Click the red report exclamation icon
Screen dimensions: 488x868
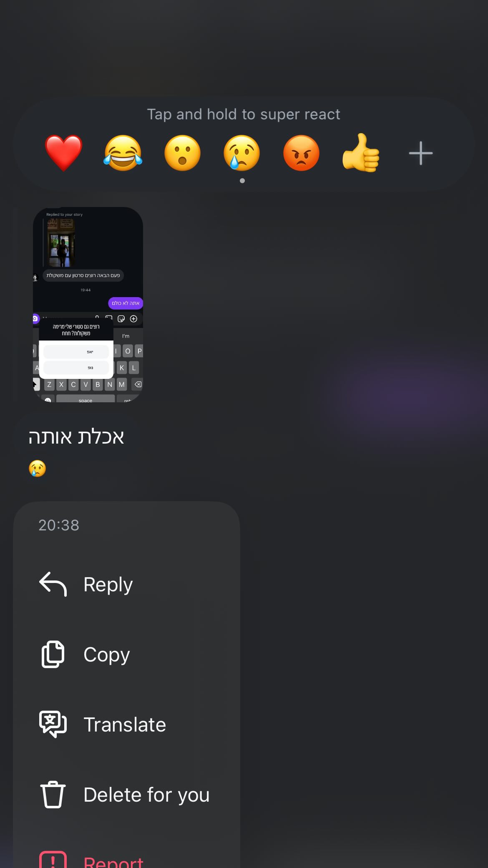point(53,860)
